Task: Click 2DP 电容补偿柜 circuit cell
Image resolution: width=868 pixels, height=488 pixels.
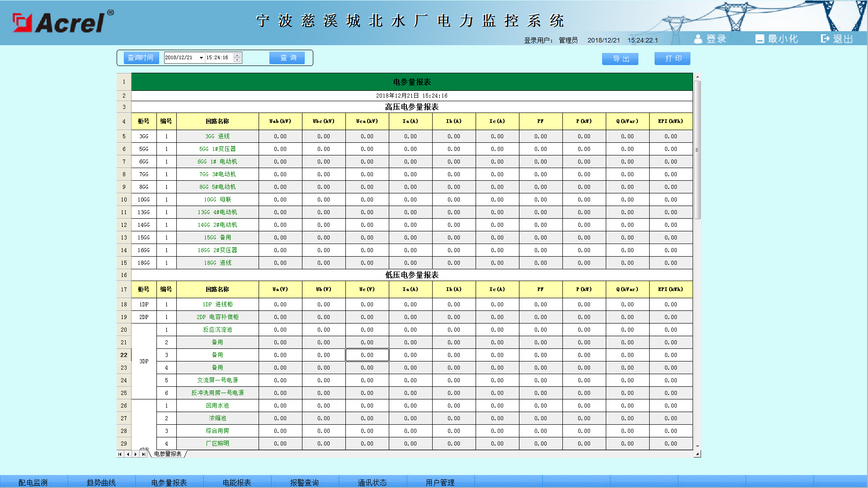Action: [217, 317]
